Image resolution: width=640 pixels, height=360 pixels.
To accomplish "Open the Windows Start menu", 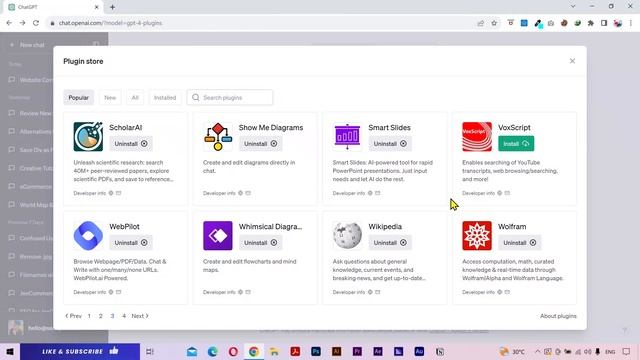I will [10, 351].
